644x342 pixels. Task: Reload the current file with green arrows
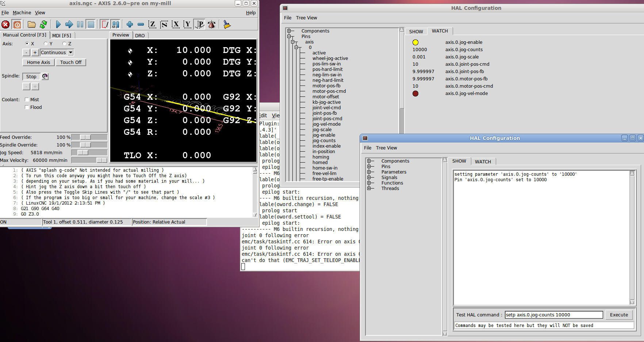(x=43, y=24)
